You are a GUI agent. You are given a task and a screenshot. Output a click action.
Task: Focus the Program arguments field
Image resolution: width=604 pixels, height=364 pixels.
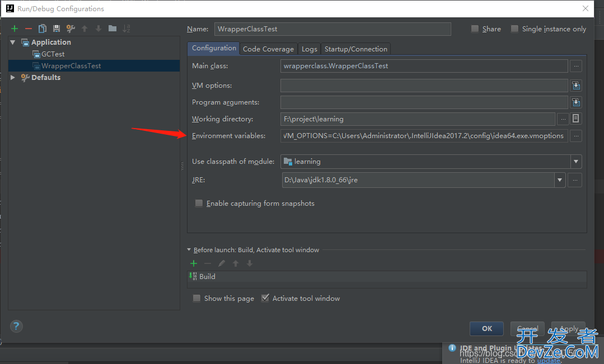[424, 102]
